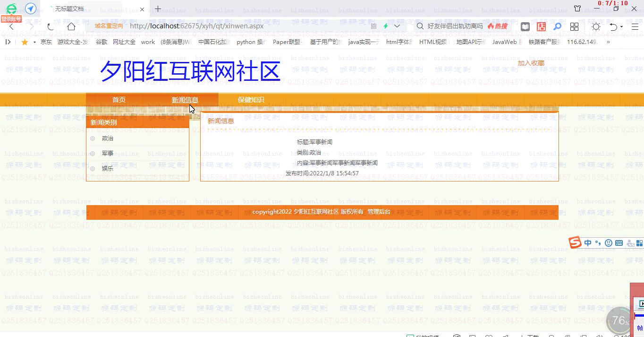Focus the URL address field
Image resolution: width=644 pixels, height=337 pixels.
point(246,26)
